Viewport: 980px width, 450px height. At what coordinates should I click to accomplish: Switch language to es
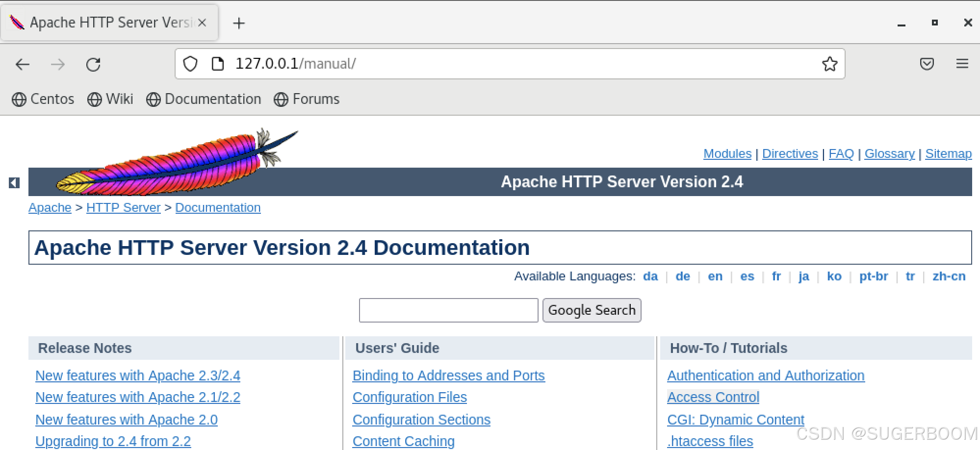747,276
